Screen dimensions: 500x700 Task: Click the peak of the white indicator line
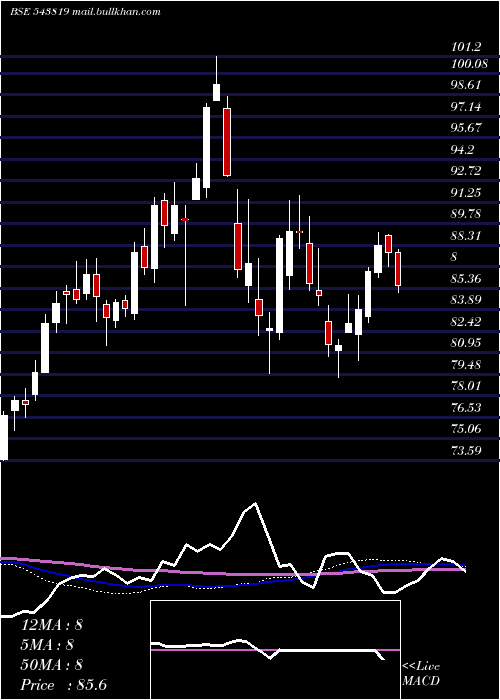pos(255,504)
